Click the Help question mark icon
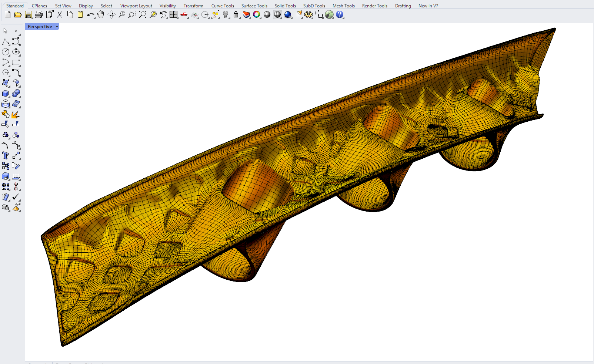The width and height of the screenshot is (594, 364). point(340,15)
